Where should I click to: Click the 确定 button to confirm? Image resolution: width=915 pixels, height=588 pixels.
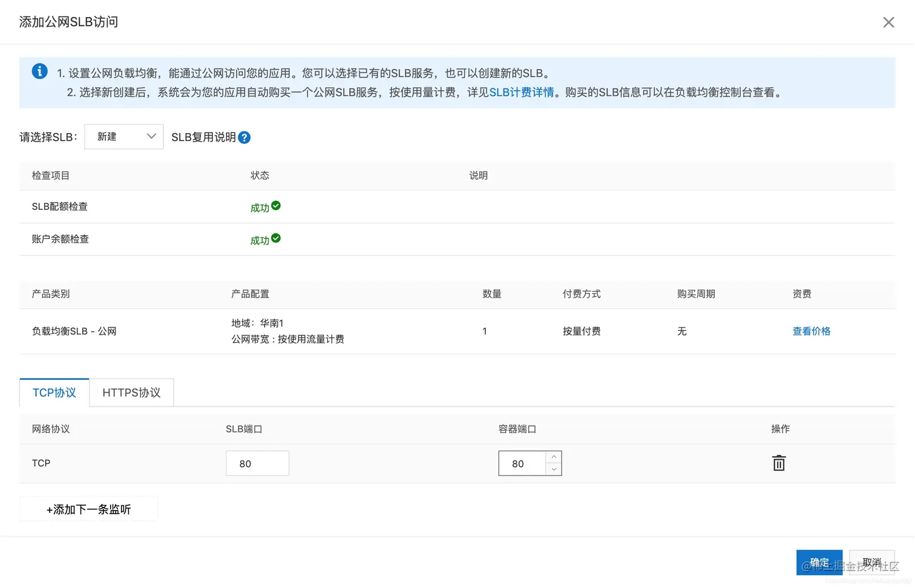(819, 562)
